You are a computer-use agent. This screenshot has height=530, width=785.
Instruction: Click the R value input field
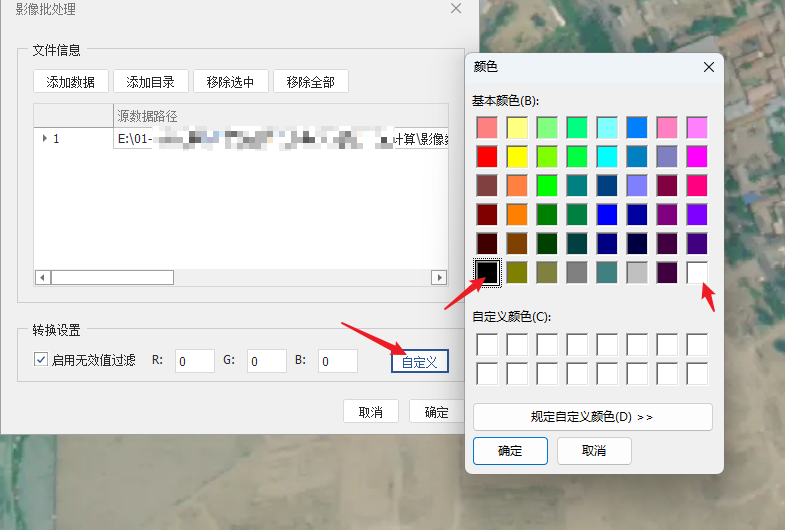[x=195, y=361]
